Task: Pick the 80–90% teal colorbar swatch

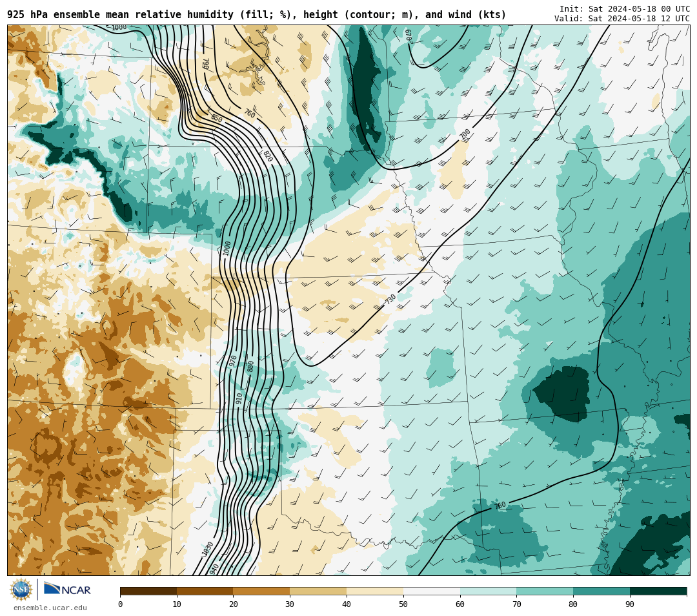Action: [601, 591]
